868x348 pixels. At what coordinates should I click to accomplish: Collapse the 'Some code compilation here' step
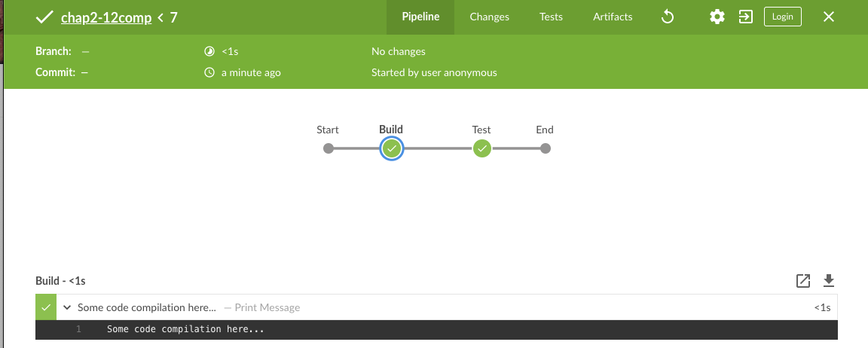[x=67, y=307]
